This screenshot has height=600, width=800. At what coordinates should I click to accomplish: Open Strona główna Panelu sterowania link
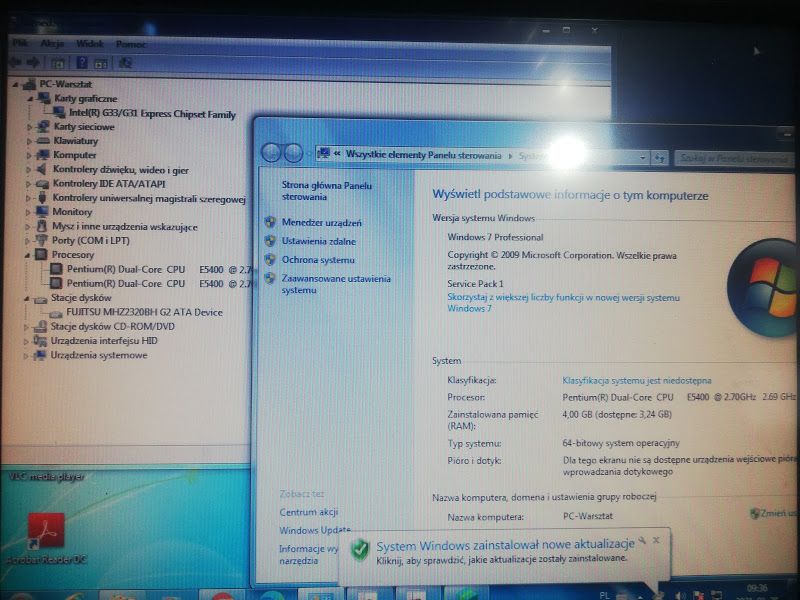click(x=327, y=191)
